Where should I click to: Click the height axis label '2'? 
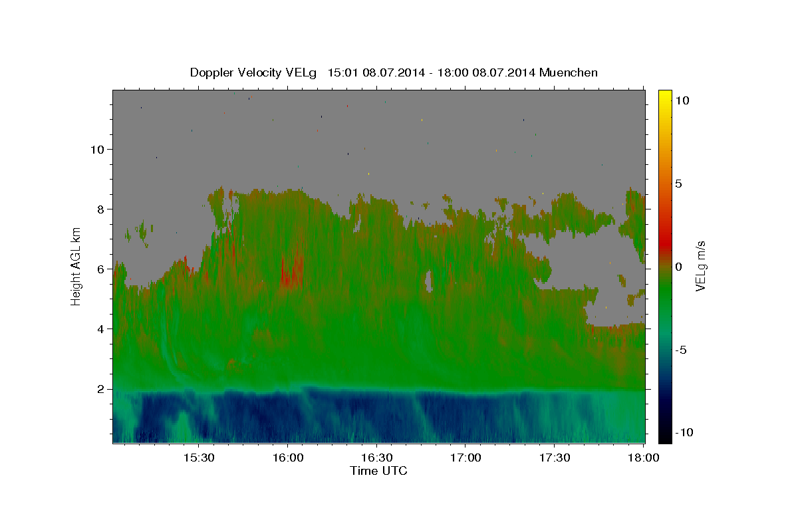99,389
